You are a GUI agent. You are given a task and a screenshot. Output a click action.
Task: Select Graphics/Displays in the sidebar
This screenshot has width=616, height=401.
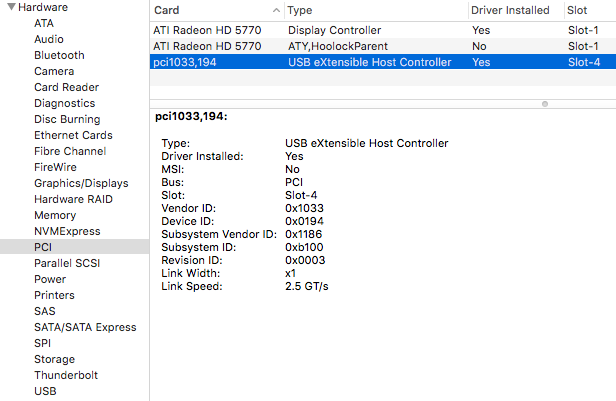[81, 183]
